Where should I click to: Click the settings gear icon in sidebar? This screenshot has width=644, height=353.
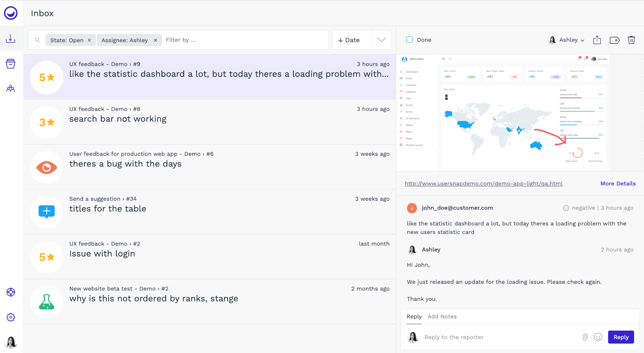click(11, 317)
